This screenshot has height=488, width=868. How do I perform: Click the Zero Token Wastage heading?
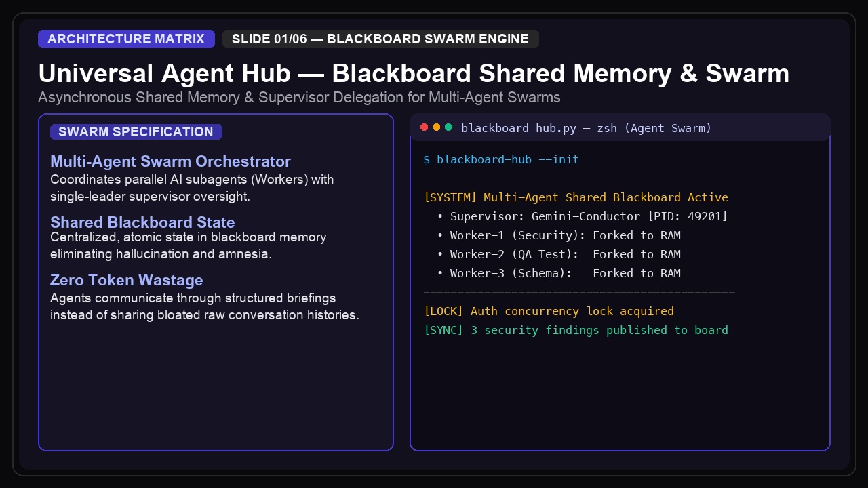point(127,280)
